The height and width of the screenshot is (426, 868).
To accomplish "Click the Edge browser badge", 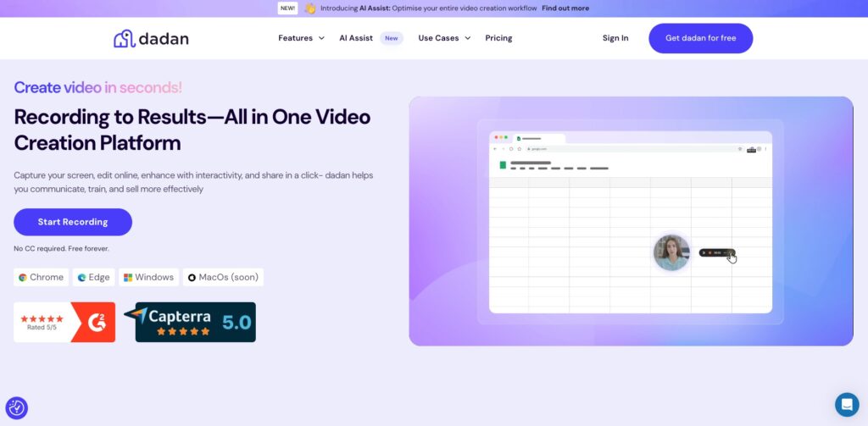I will pyautogui.click(x=93, y=277).
